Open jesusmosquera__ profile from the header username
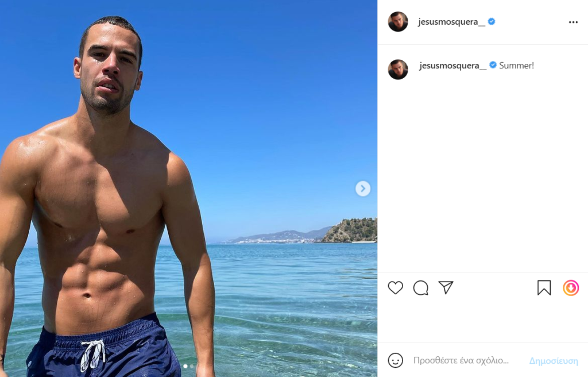The image size is (588, 377). click(x=451, y=22)
